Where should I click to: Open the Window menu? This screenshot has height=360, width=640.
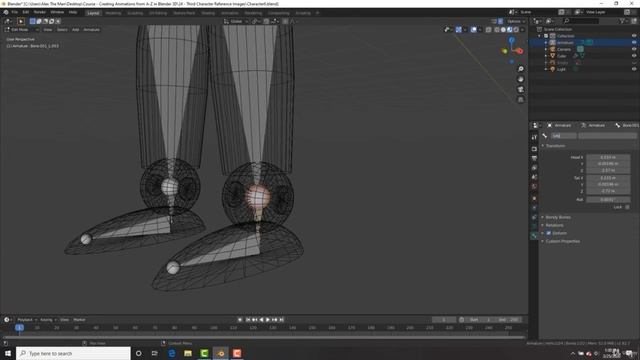tap(57, 12)
